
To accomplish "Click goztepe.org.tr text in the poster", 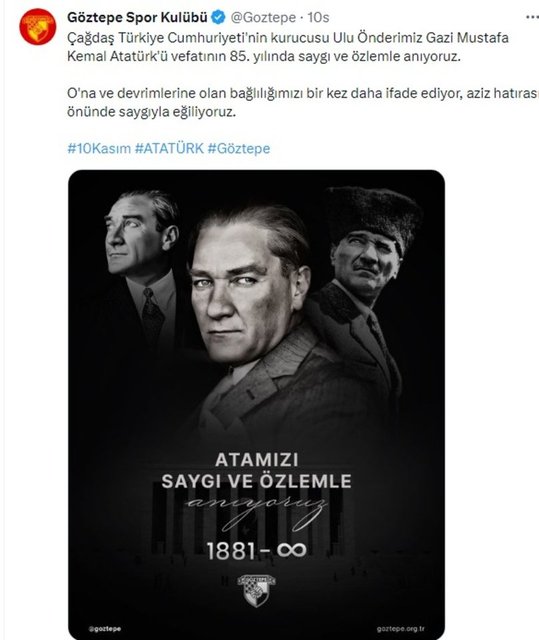I will (400, 629).
